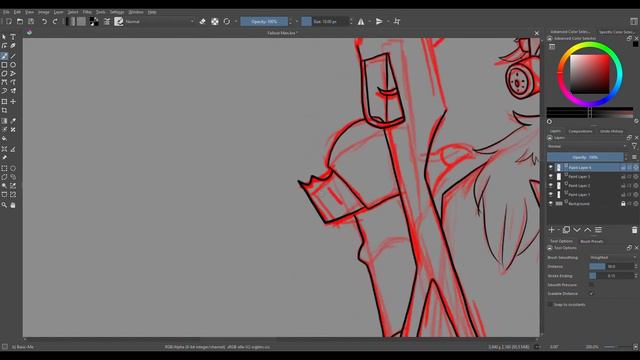Open the brush blending mode dropdown

159,21
